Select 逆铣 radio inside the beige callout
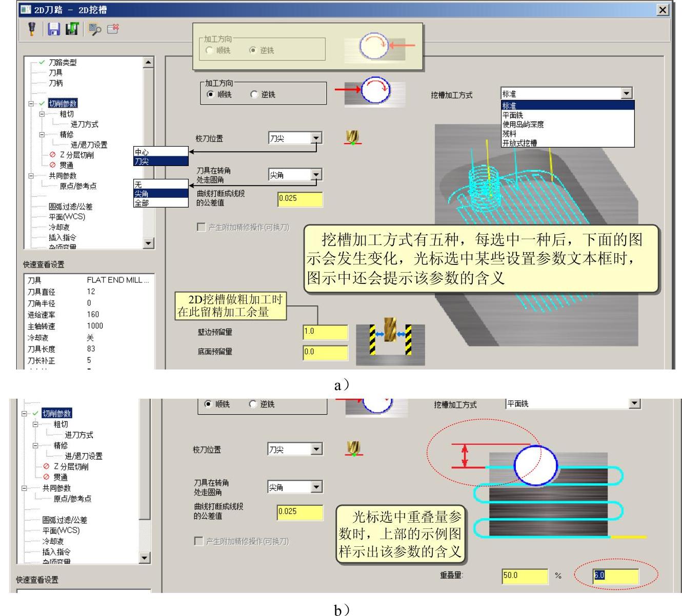This screenshot has width=682, height=616. coord(253,50)
